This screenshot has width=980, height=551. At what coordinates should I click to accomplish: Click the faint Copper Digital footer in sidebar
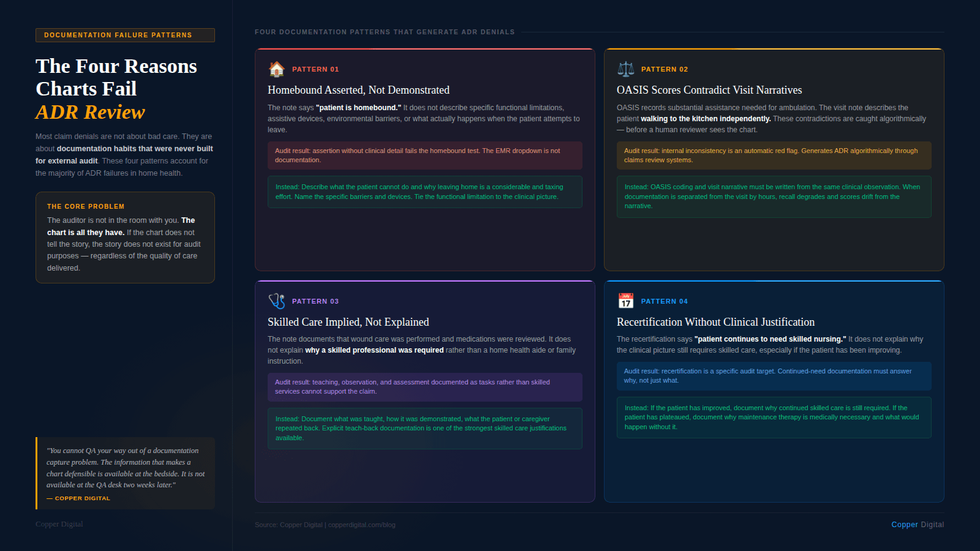pyautogui.click(x=59, y=524)
